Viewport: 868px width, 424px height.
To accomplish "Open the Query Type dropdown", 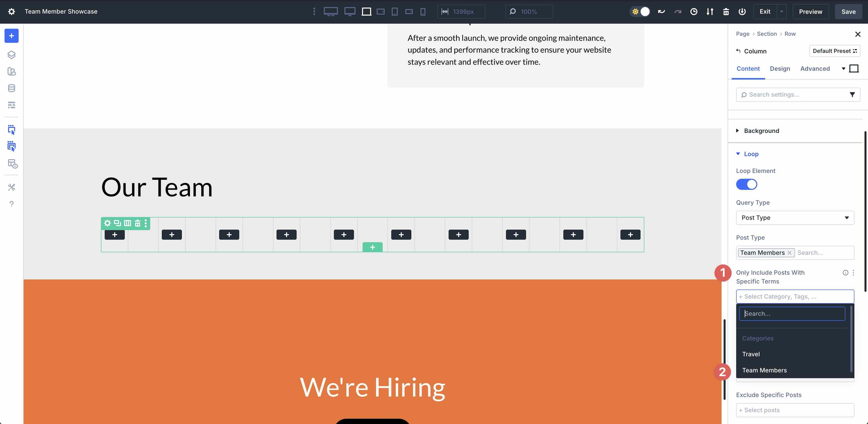I will pos(795,218).
